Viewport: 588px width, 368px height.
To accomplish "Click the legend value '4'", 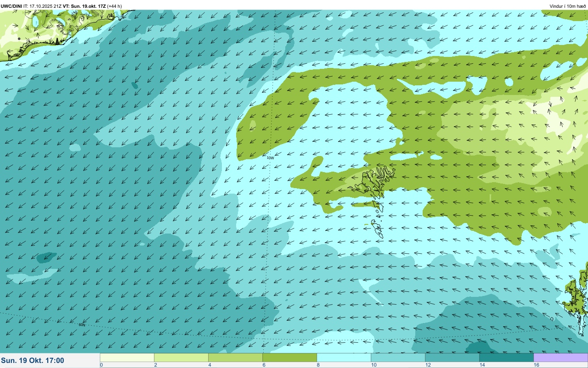I will [x=210, y=365].
